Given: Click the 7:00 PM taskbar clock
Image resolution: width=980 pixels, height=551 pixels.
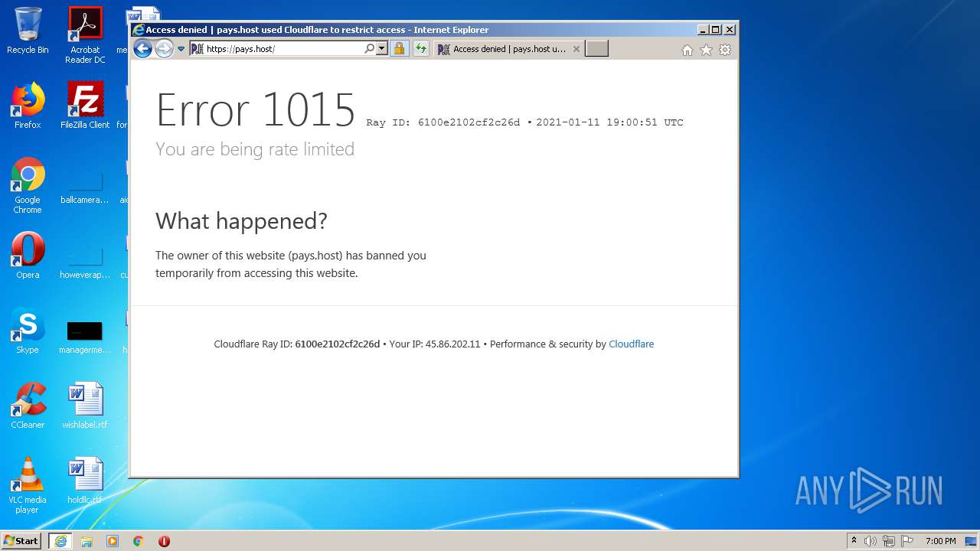Looking at the screenshot, I should [940, 541].
